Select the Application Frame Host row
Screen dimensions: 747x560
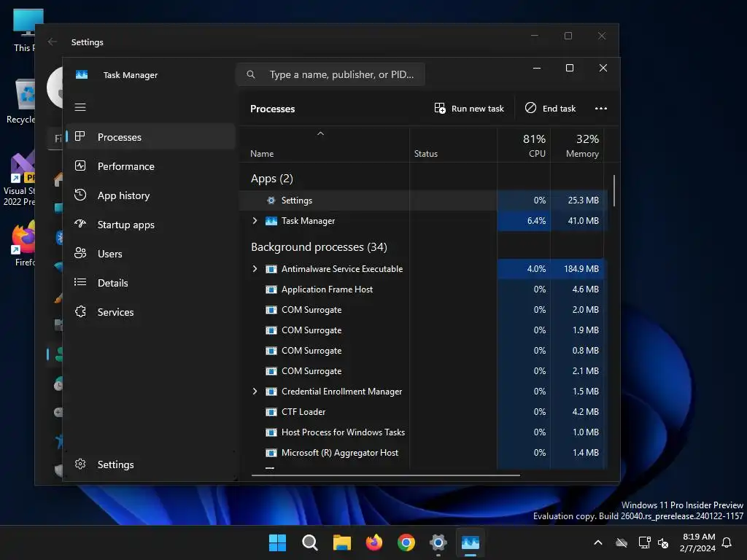coord(423,289)
